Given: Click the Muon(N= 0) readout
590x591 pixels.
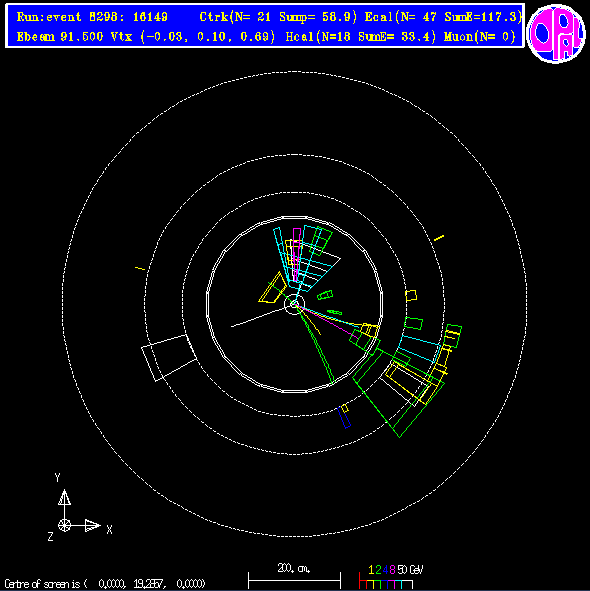Looking at the screenshot, I should tap(480, 37).
